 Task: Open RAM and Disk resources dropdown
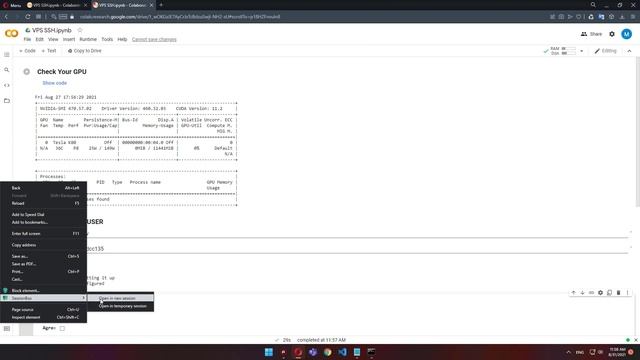[x=582, y=51]
